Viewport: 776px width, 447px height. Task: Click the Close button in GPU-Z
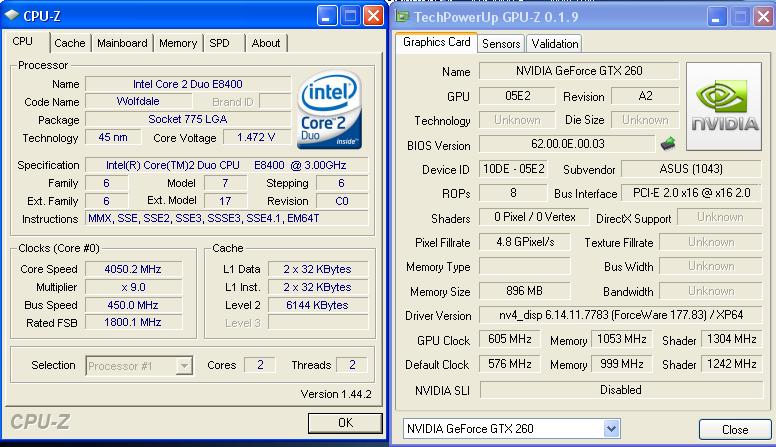pyautogui.click(x=735, y=429)
